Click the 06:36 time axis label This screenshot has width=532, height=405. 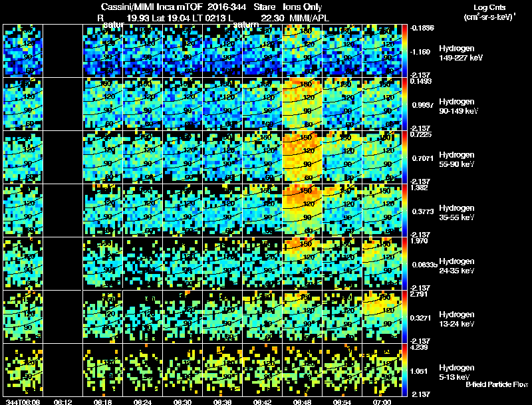click(x=222, y=402)
